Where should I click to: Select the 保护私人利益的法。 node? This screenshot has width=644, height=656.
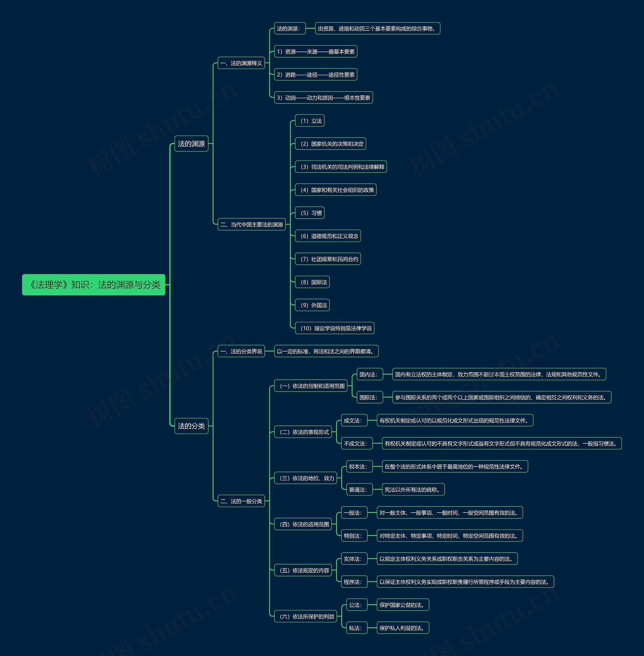[x=403, y=628]
